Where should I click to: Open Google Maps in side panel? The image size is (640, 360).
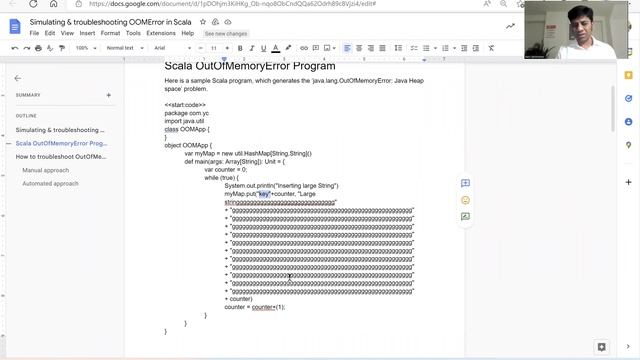629,145
